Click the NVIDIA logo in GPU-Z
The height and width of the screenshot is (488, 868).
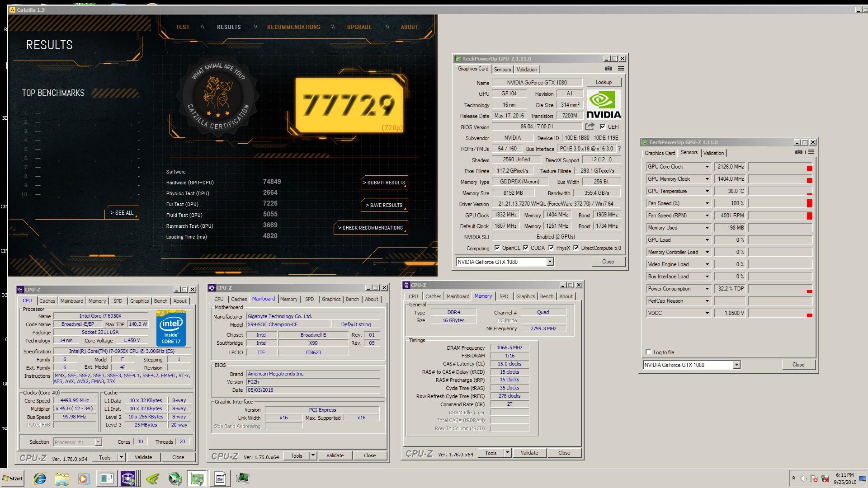(x=604, y=104)
